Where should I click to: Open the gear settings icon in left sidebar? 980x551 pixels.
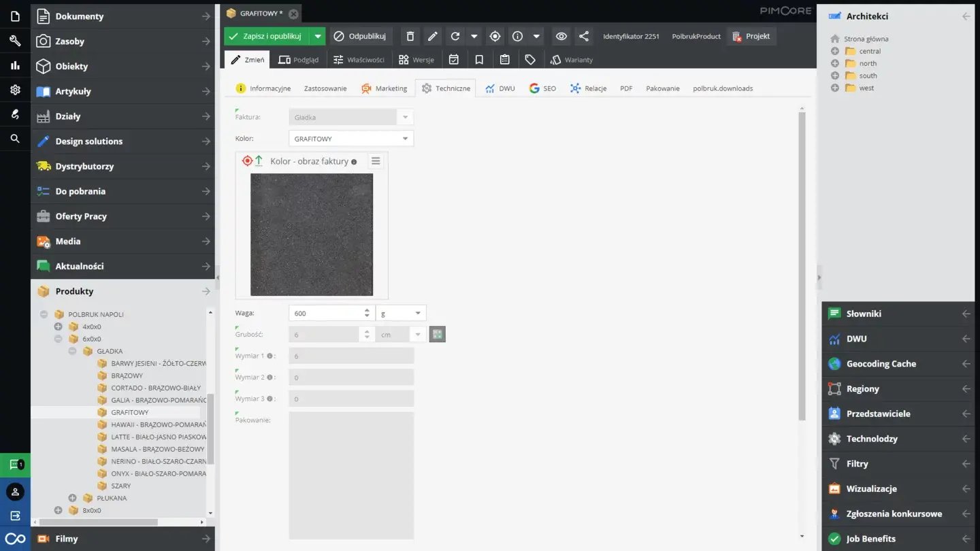[x=15, y=90]
